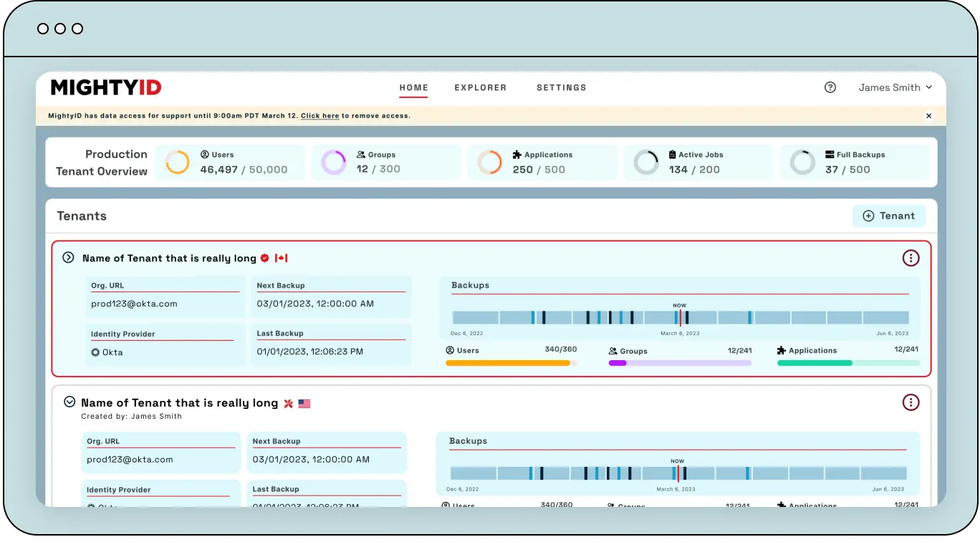Click the Applications puzzle icon in overview

click(x=517, y=155)
